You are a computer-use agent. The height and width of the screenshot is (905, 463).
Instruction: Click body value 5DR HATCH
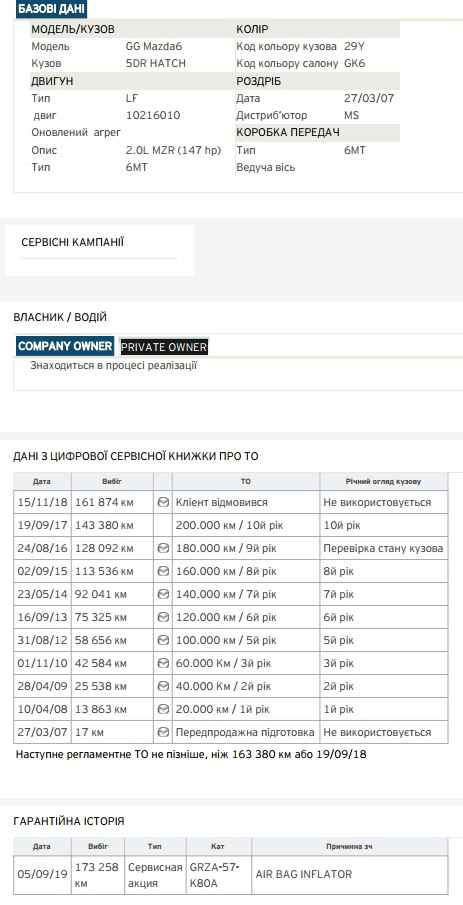click(x=156, y=63)
